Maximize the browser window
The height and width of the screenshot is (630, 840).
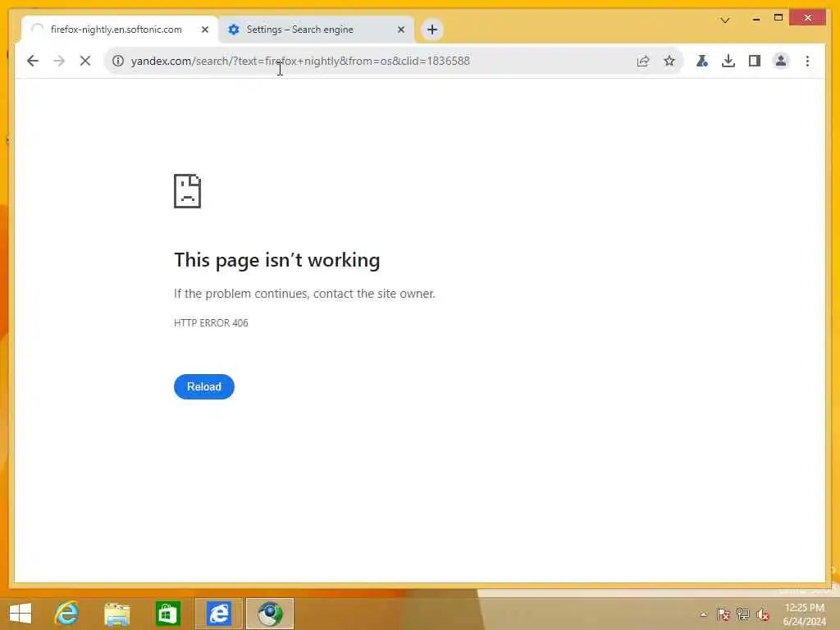pos(778,18)
